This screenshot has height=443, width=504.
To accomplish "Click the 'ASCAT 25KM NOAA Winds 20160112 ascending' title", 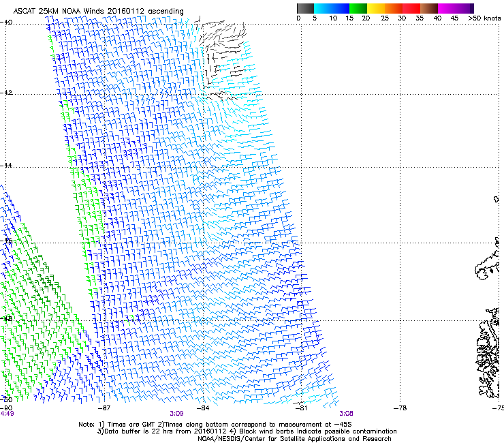I will coord(98,11).
